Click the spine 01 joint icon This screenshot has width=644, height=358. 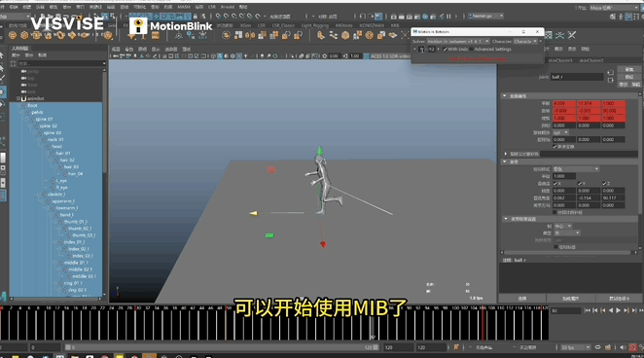pyautogui.click(x=32, y=119)
